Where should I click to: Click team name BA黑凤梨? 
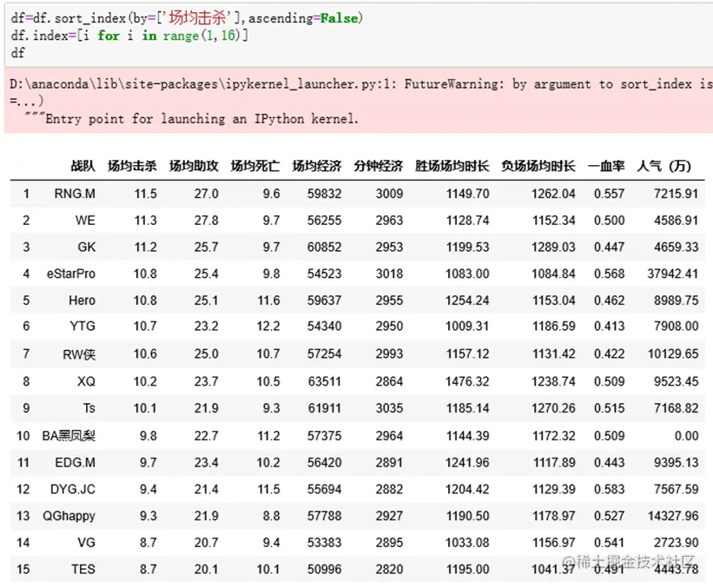[x=69, y=436]
